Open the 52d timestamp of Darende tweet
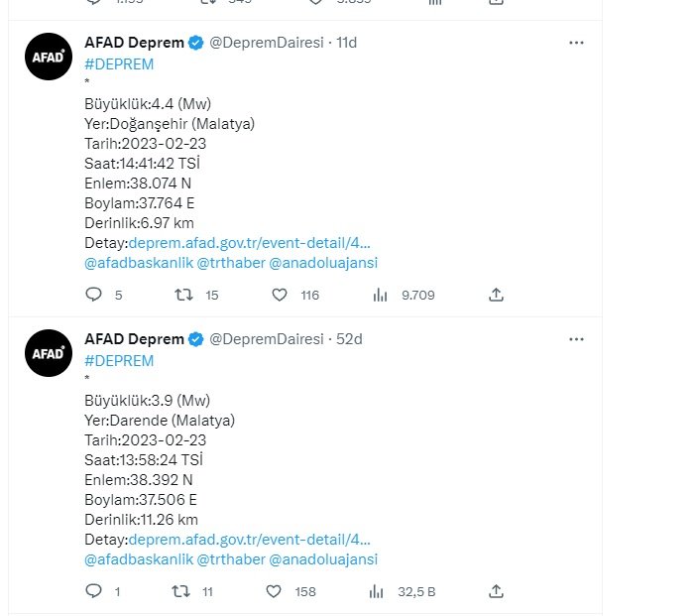 tap(349, 339)
